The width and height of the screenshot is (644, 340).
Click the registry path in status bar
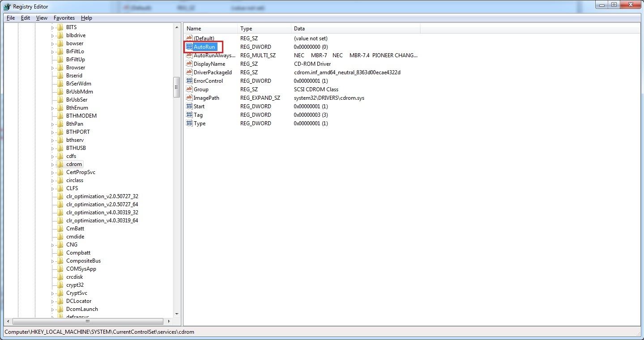click(99, 332)
